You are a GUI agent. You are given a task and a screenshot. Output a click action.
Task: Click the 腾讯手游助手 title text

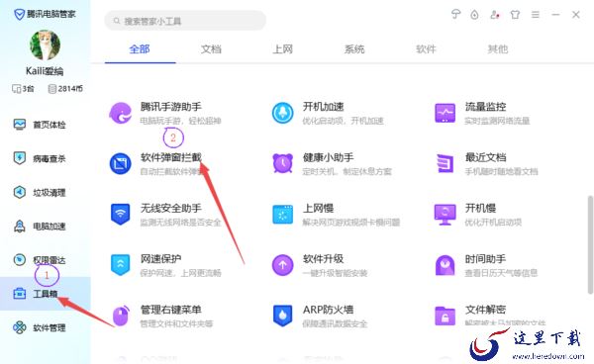pos(171,106)
